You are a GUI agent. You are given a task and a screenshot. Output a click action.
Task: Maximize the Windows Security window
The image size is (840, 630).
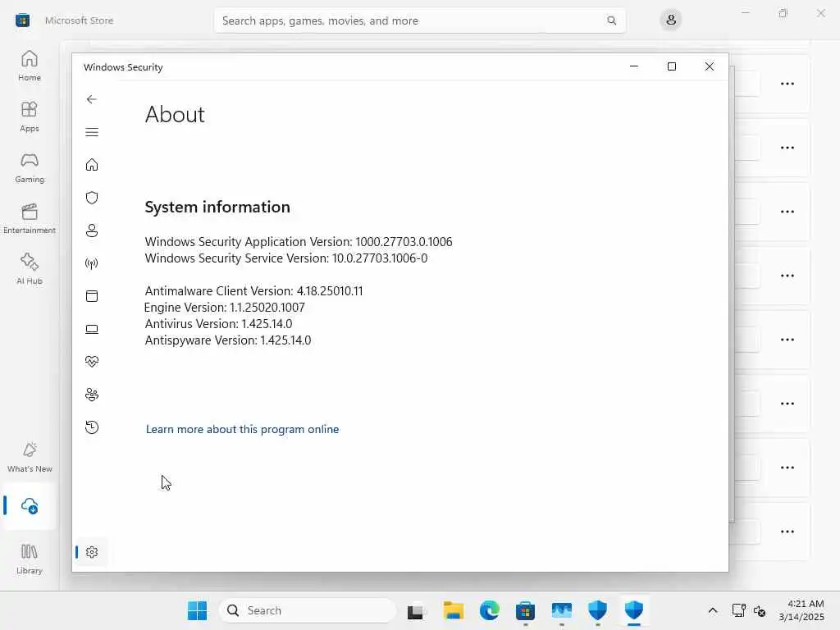pyautogui.click(x=672, y=66)
